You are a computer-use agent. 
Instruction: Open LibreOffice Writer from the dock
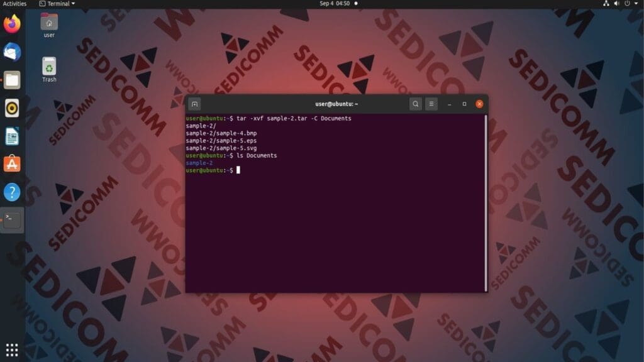pos(12,136)
